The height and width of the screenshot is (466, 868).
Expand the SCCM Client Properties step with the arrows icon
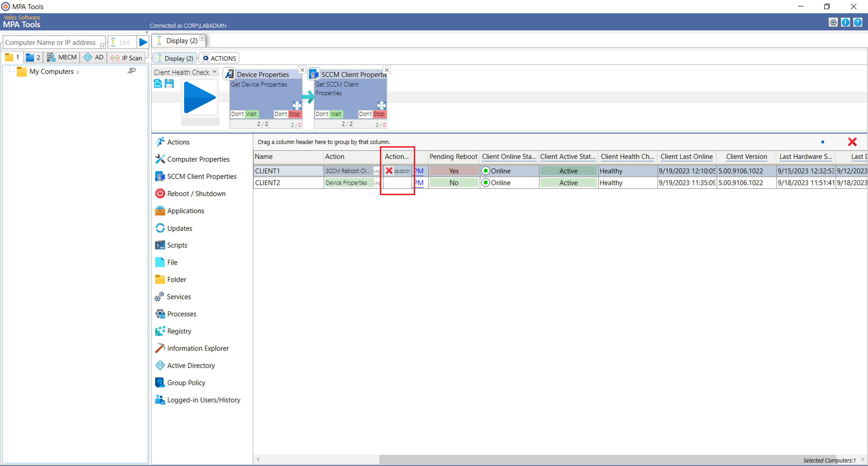(381, 105)
